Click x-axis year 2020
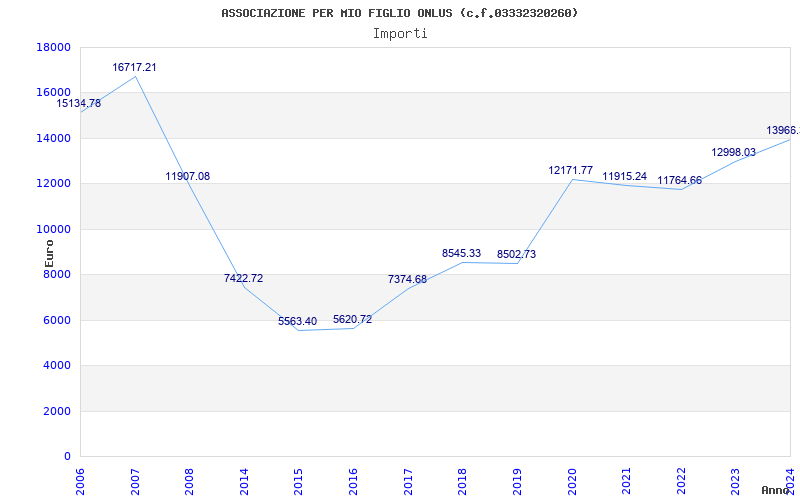This screenshot has height=500, width=800. click(x=571, y=482)
